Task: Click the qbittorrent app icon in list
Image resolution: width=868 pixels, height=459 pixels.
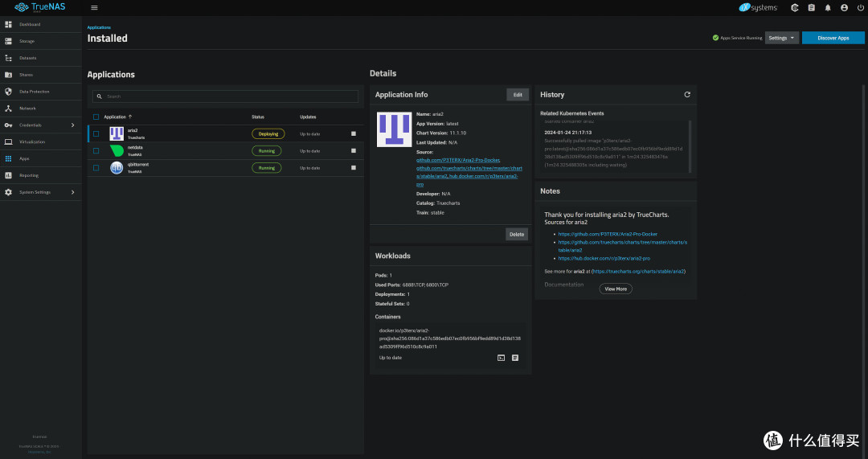Action: point(117,168)
